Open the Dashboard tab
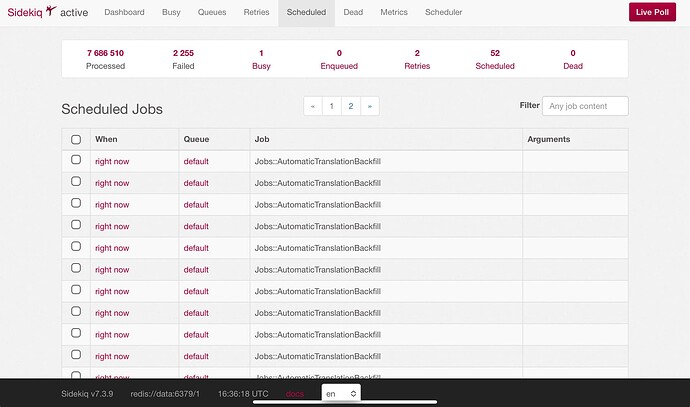Image resolution: width=690 pixels, height=407 pixels. [x=124, y=12]
